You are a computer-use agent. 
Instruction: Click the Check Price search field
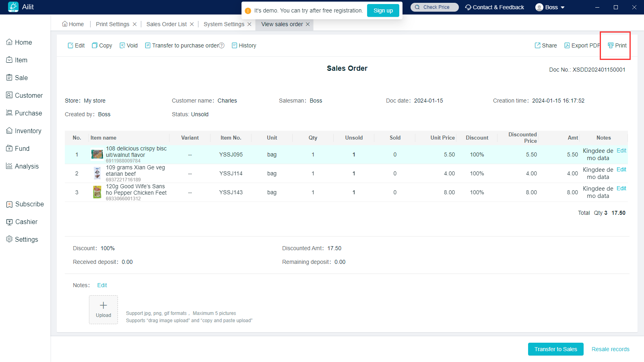tap(435, 7)
